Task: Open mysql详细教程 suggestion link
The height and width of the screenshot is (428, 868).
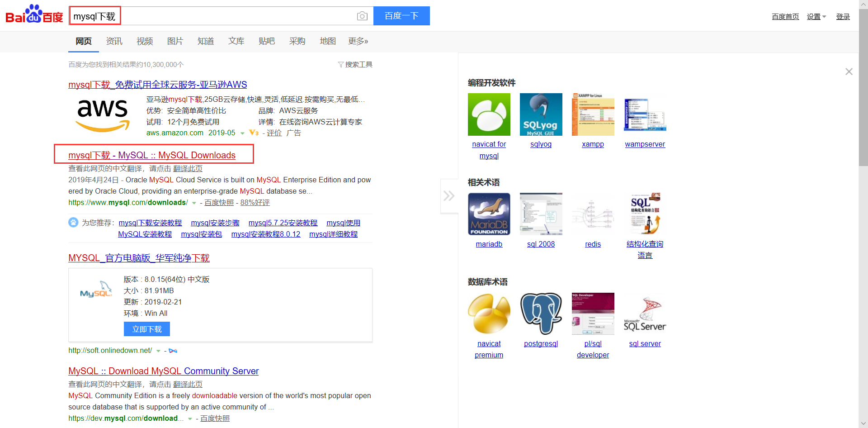Action: (x=334, y=234)
